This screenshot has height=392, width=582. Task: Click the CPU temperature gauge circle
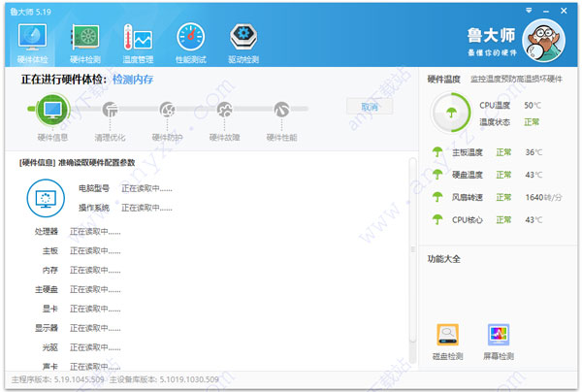[x=451, y=113]
